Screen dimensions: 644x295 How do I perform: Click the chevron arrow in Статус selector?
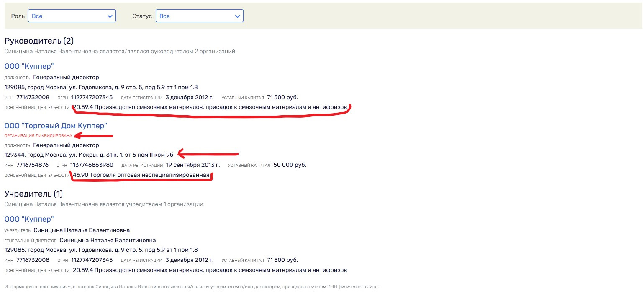tap(238, 16)
